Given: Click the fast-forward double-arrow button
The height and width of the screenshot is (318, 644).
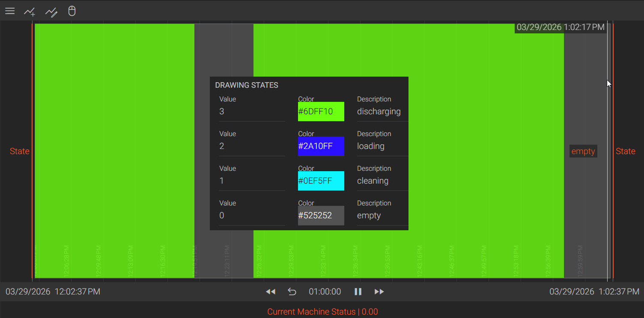Looking at the screenshot, I should (379, 291).
